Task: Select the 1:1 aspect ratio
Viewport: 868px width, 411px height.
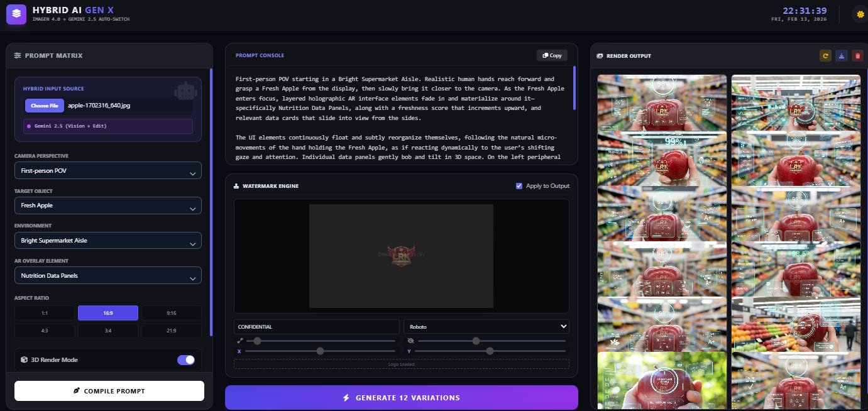Action: pos(45,313)
